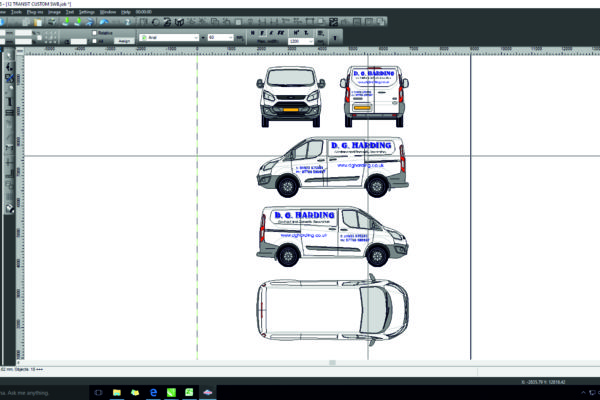
Task: Show hidden system tray icons chevron
Action: click(x=583, y=393)
